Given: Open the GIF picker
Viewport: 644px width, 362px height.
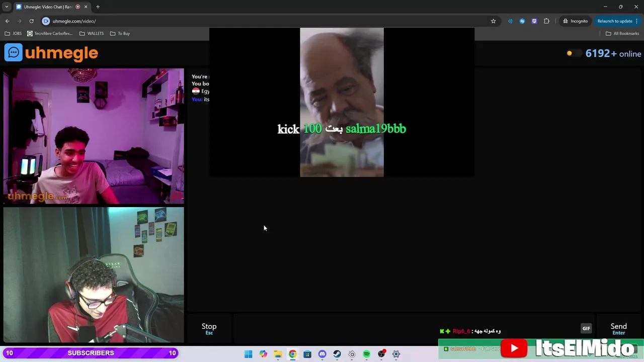Looking at the screenshot, I should click(586, 328).
